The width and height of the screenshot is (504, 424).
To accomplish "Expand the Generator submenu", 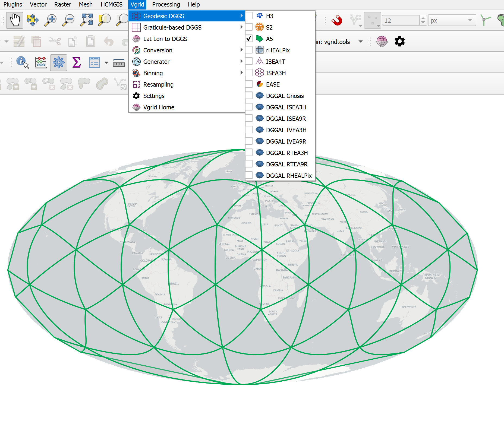I will click(x=187, y=62).
